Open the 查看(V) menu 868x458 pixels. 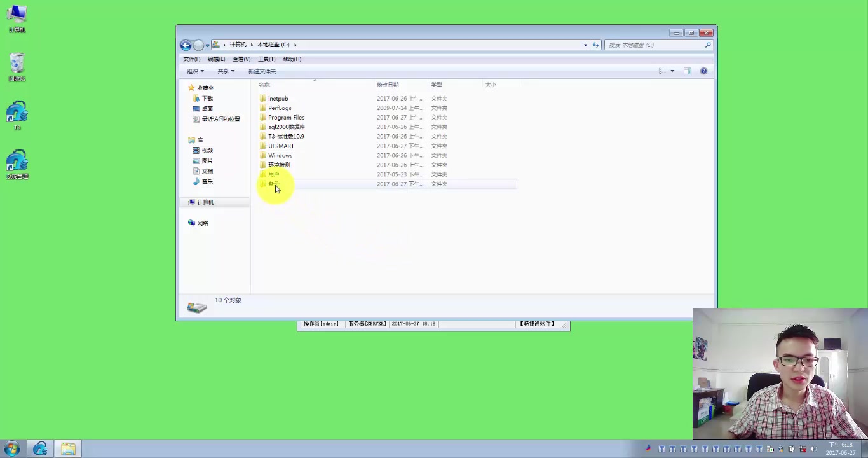tap(241, 59)
